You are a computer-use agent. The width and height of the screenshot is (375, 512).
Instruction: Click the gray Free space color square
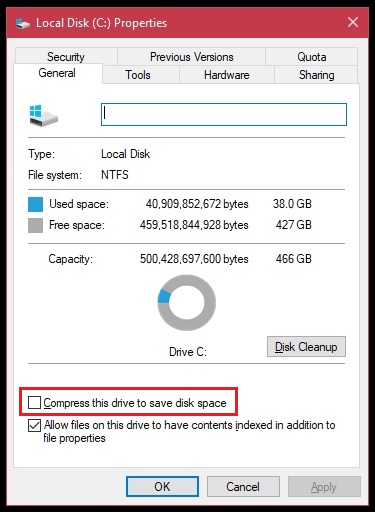35,225
